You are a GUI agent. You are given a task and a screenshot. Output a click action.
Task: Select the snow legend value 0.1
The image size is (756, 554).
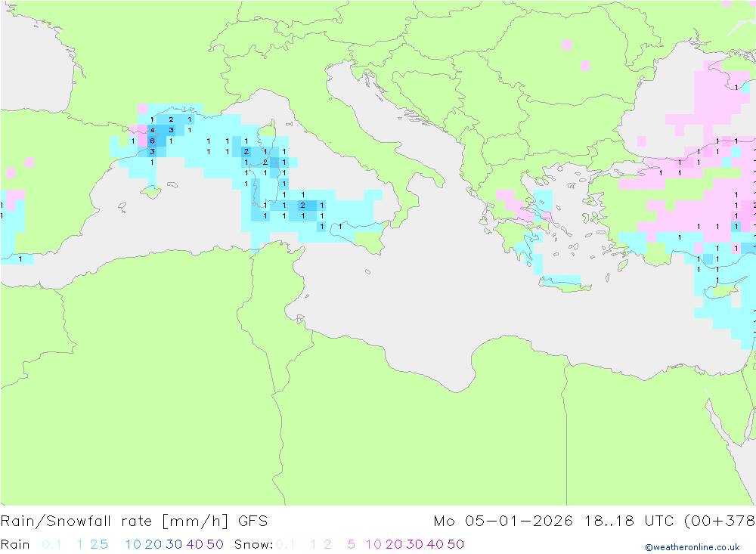(286, 544)
